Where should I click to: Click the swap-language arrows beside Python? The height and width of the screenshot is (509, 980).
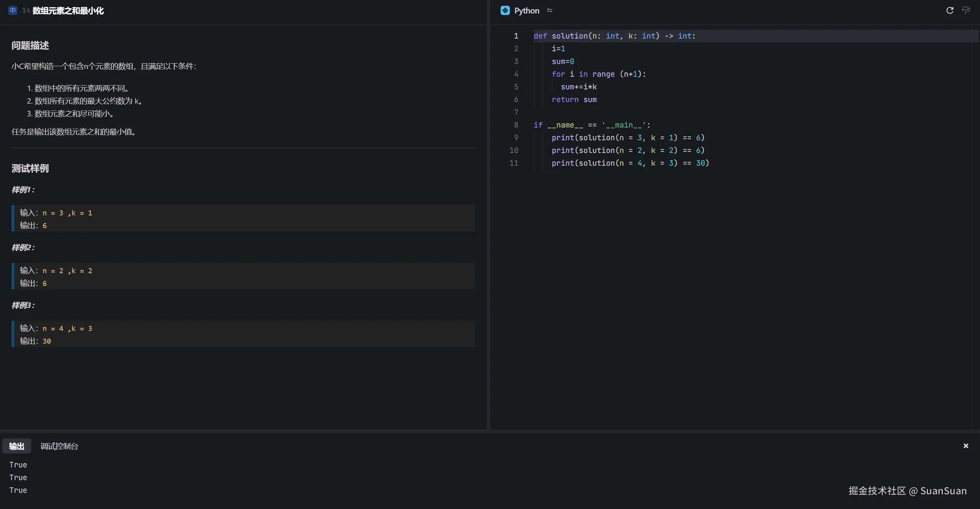550,10
